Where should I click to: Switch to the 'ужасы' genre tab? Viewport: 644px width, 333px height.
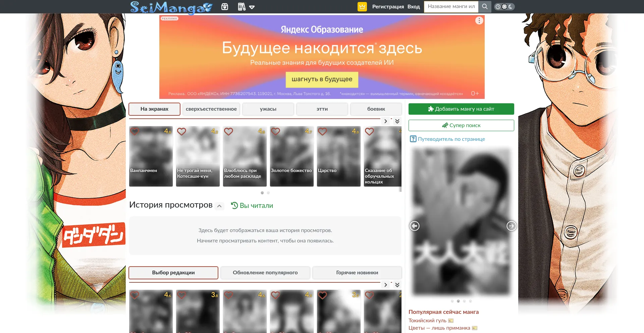click(268, 109)
